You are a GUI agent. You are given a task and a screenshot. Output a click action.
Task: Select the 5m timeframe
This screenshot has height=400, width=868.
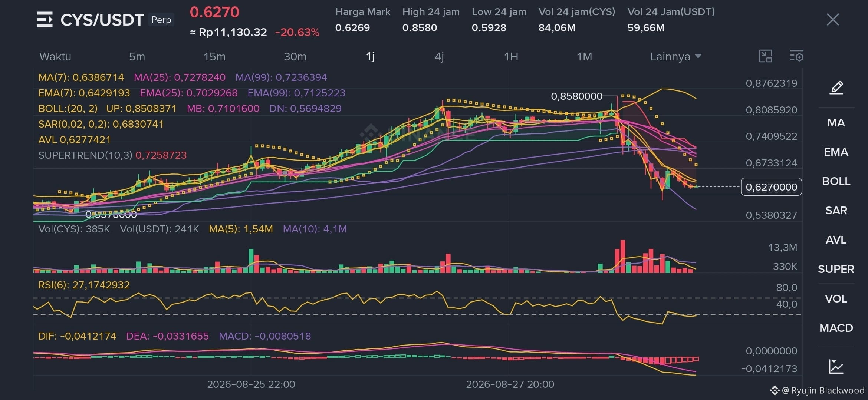137,57
